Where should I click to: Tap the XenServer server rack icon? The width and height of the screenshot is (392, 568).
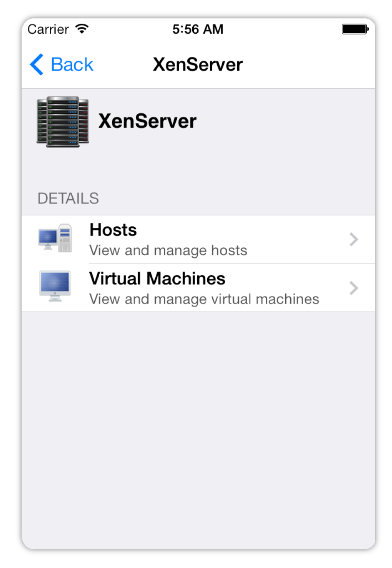click(x=63, y=122)
